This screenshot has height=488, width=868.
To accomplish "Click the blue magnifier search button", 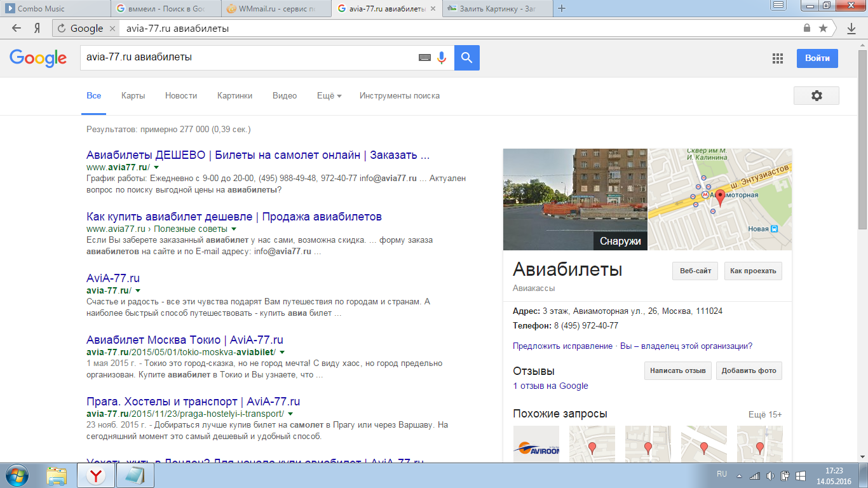I will [467, 58].
